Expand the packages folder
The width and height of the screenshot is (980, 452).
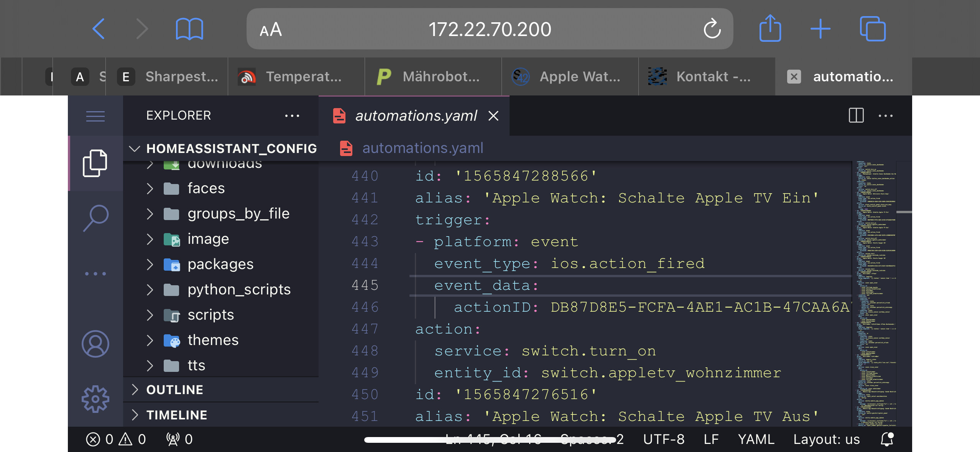150,265
